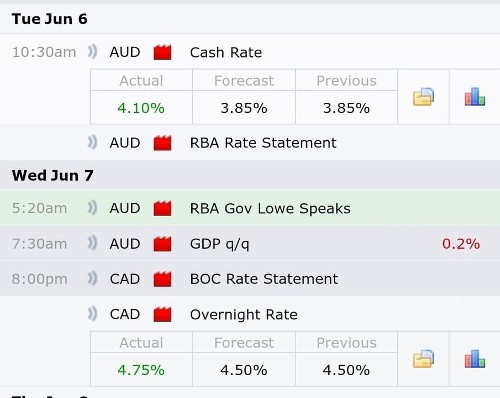The image size is (500, 398).
Task: Show the Overnight Rate bar chart graph
Action: (x=475, y=359)
